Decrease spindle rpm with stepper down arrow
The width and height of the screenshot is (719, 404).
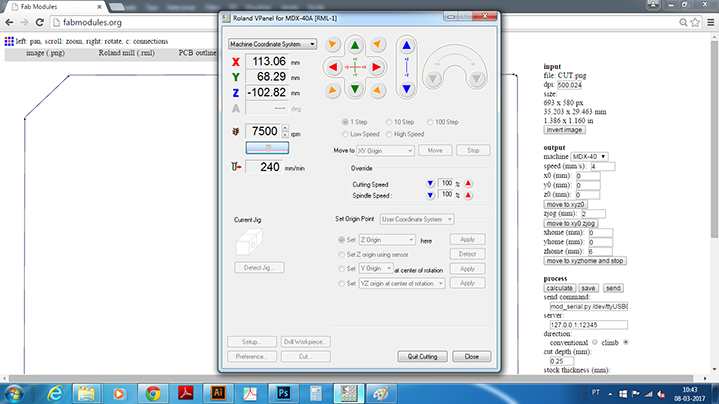point(285,135)
